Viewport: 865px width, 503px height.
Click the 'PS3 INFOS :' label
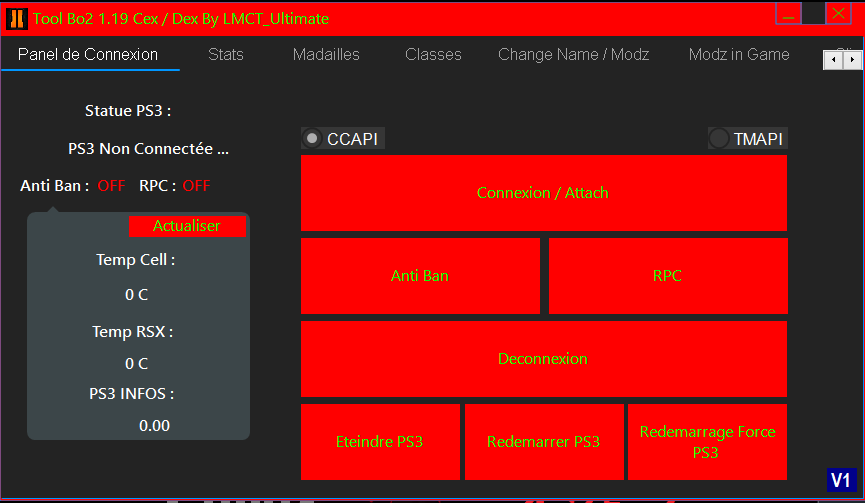pos(132,394)
